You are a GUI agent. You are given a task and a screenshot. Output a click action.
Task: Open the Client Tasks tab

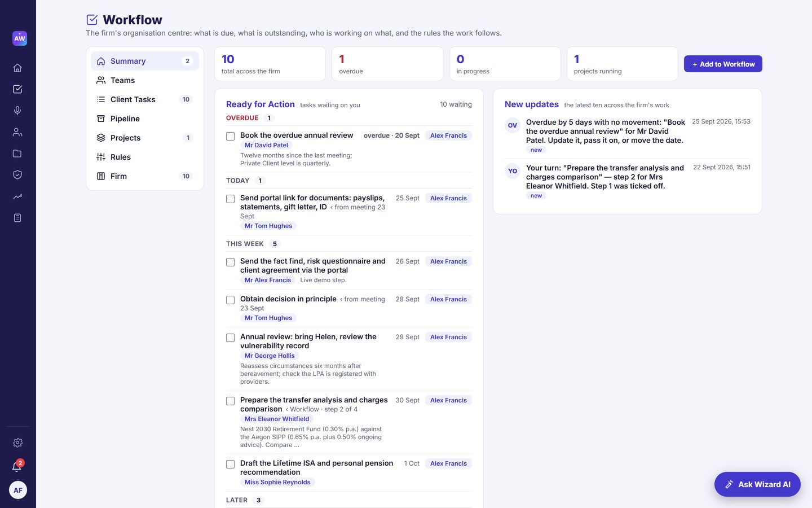point(145,99)
